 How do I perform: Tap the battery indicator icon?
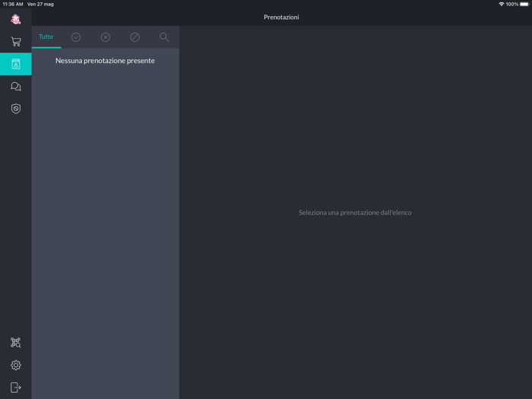[x=524, y=4]
